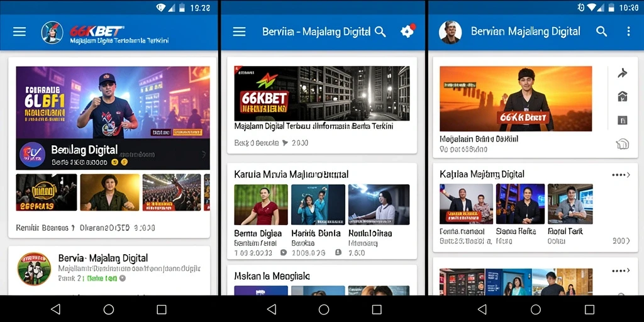The image size is (644, 322).
Task: Tap recents square on the right phone navigation bar
Action: pyautogui.click(x=589, y=309)
